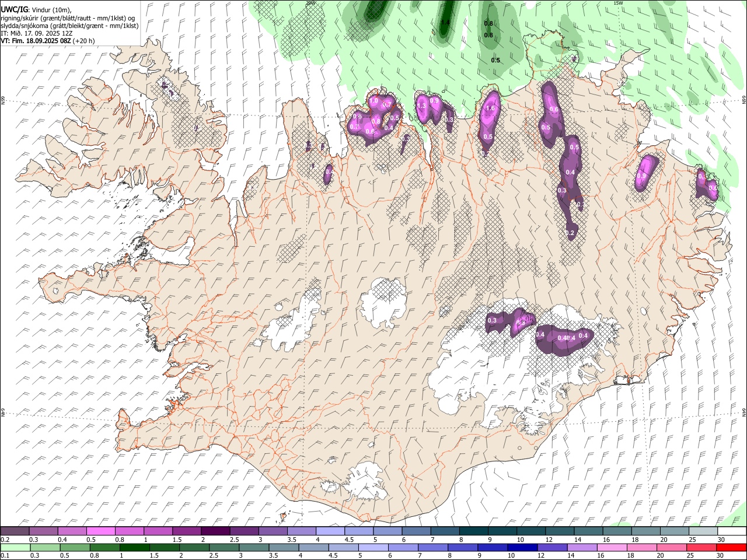Select the '1.0' snowfall value on the map

374,101
